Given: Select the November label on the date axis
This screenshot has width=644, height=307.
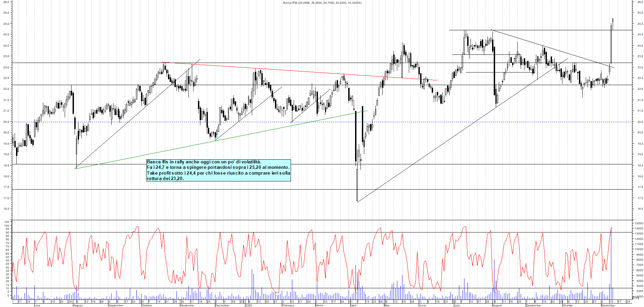Looking at the screenshot, I should pyautogui.click(x=608, y=305).
